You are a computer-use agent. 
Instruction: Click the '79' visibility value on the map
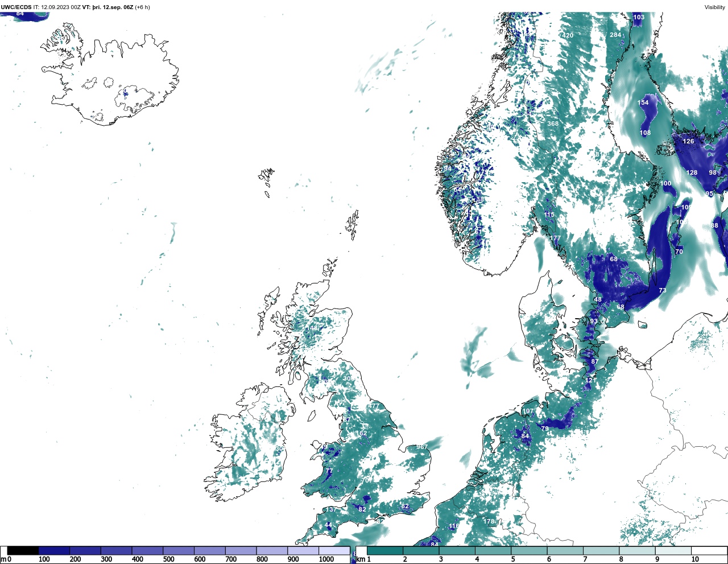pos(545,429)
